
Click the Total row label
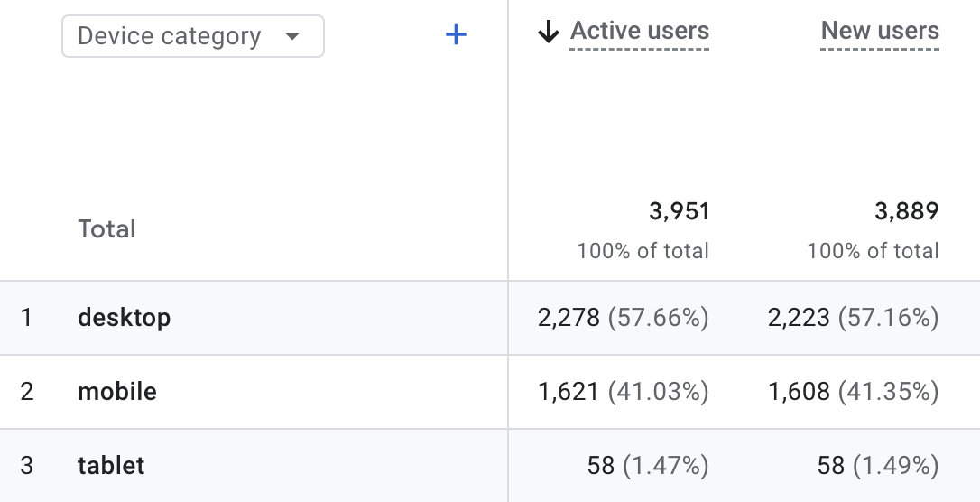tap(106, 229)
